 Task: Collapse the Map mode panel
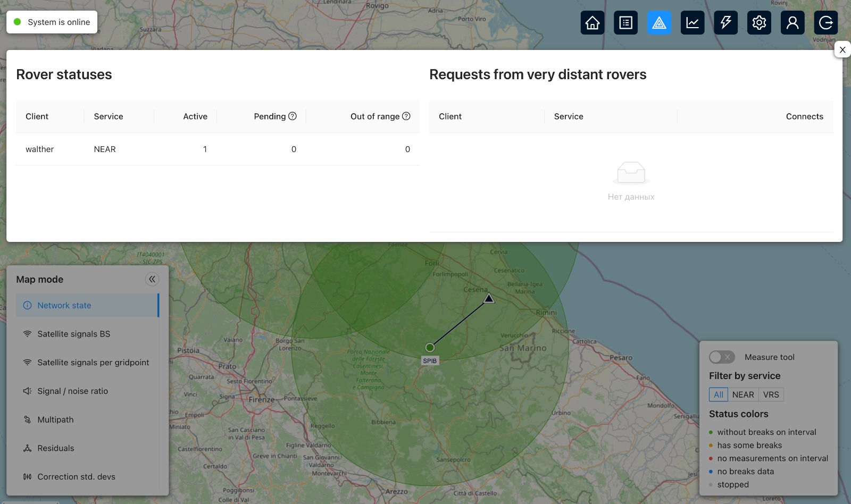[x=152, y=279]
